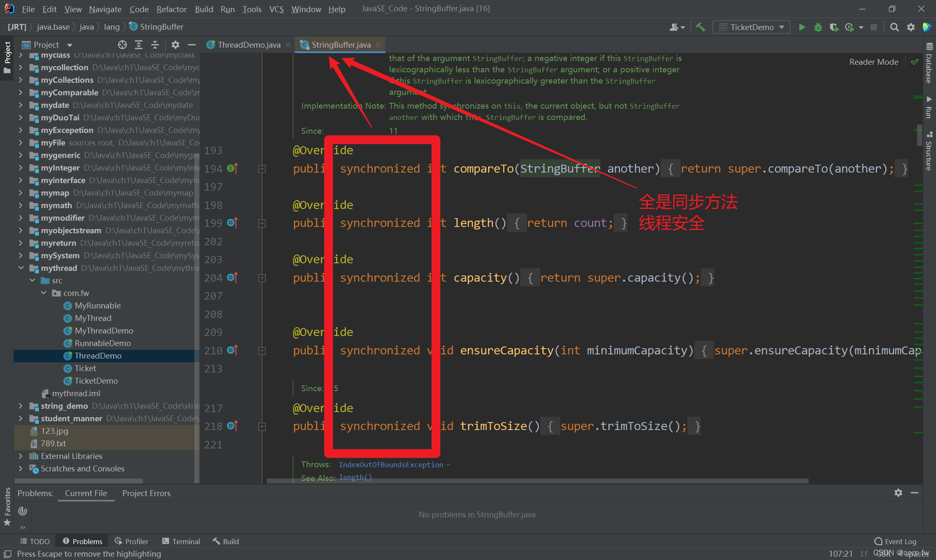Screen dimensions: 936x560
Task: Open TicketDemo run configuration dropdown
Action: [x=751, y=27]
